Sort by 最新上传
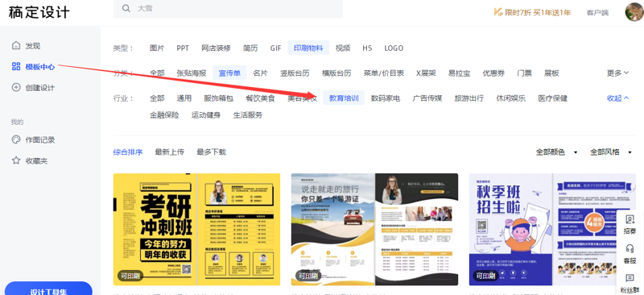Viewport: 644px width, 295px height. click(x=170, y=152)
